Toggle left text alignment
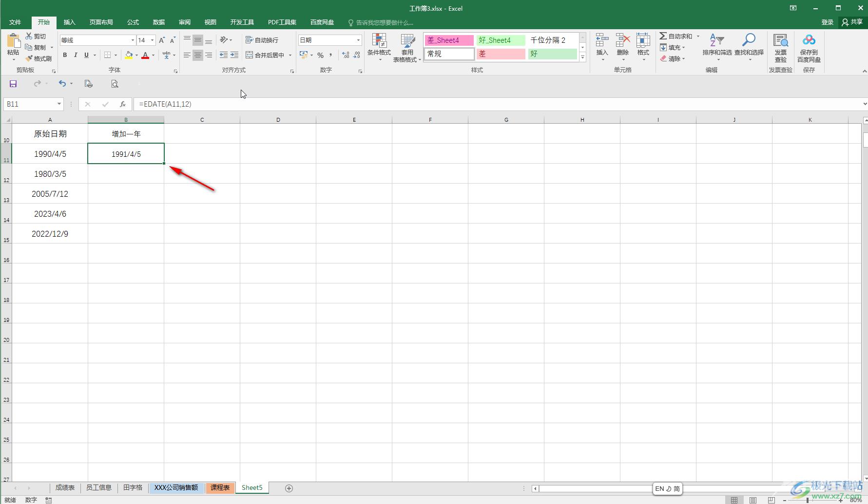Viewport: 868px width, 504px height. click(187, 55)
